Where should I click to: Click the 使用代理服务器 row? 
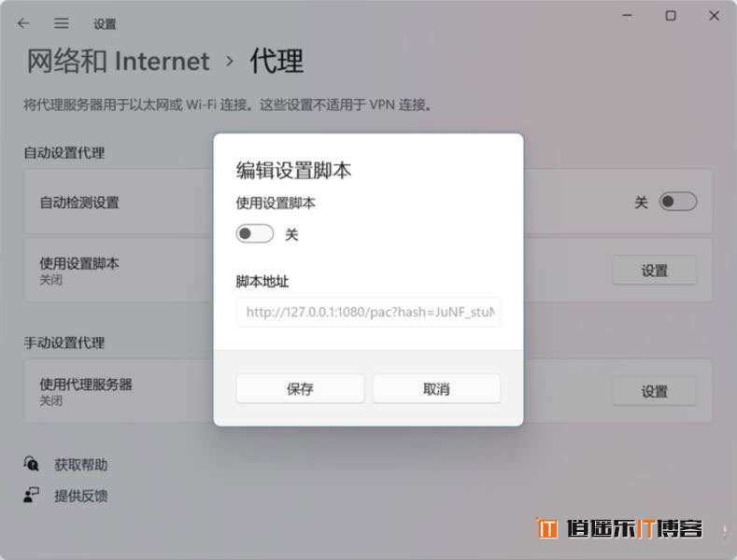pos(368,391)
